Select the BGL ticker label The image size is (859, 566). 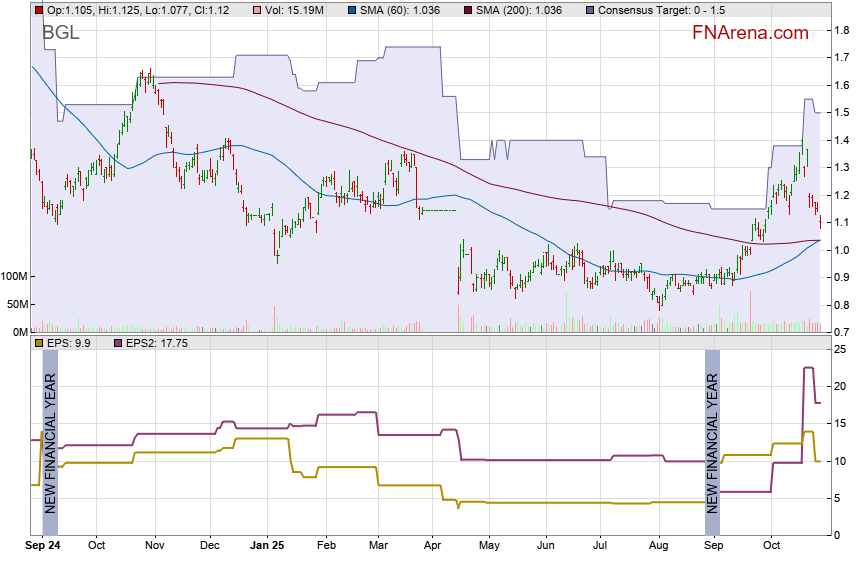click(60, 33)
